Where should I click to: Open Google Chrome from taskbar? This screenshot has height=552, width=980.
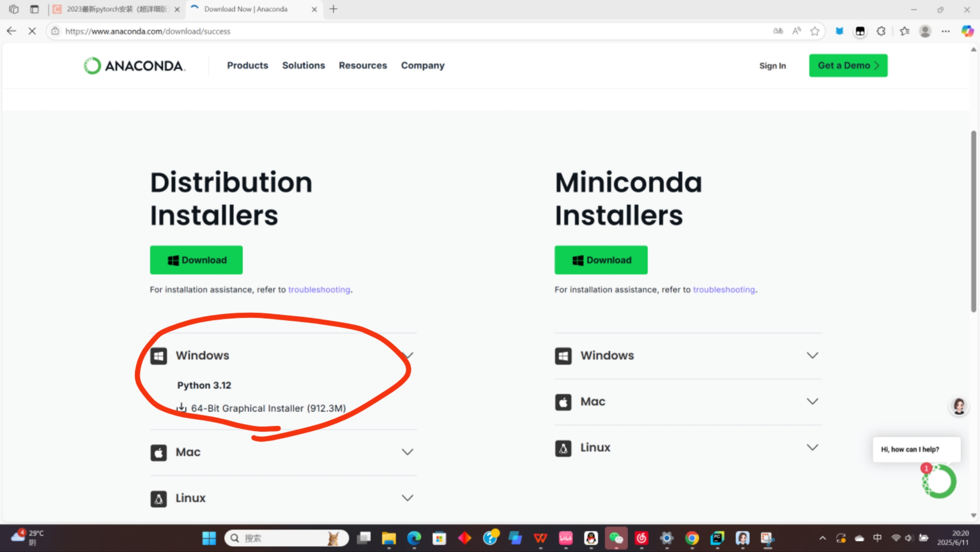tap(692, 538)
